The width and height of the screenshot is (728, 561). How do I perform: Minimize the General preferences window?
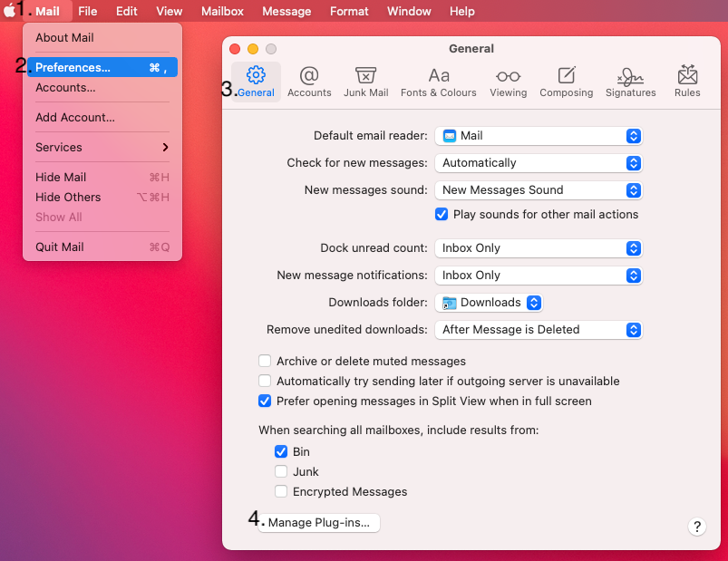253,49
